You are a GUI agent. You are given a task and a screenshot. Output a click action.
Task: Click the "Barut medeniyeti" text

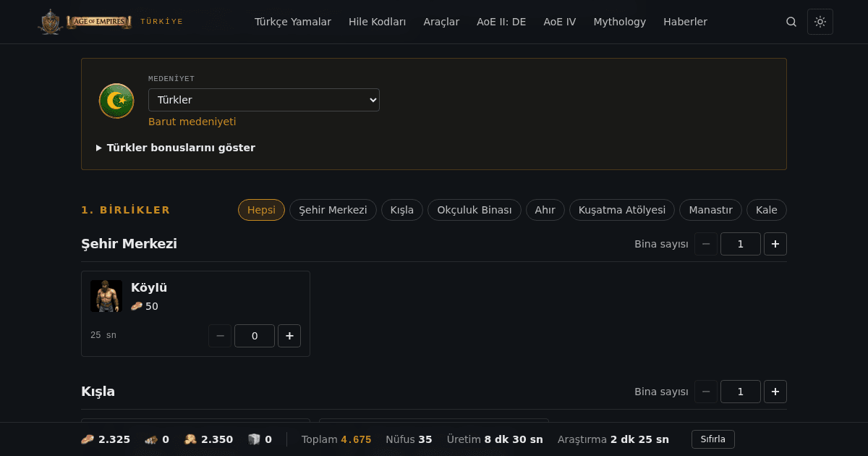click(x=192, y=122)
